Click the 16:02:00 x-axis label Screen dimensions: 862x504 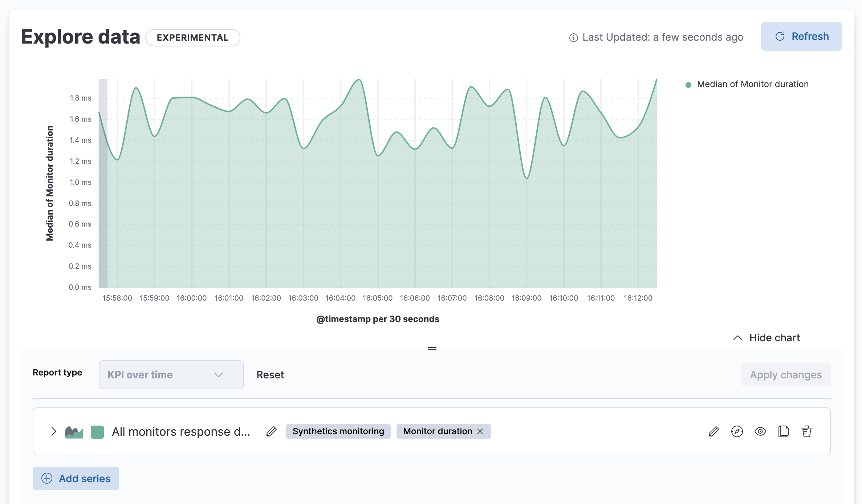pyautogui.click(x=266, y=298)
